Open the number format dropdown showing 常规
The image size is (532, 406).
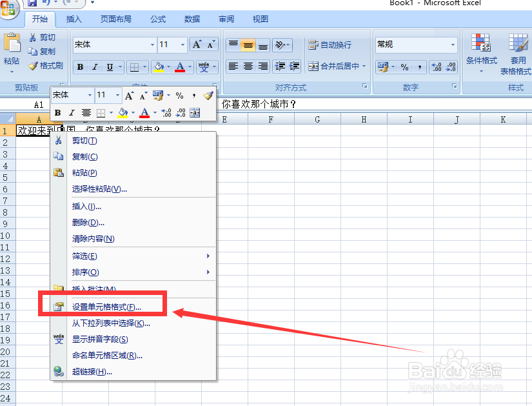coord(453,45)
